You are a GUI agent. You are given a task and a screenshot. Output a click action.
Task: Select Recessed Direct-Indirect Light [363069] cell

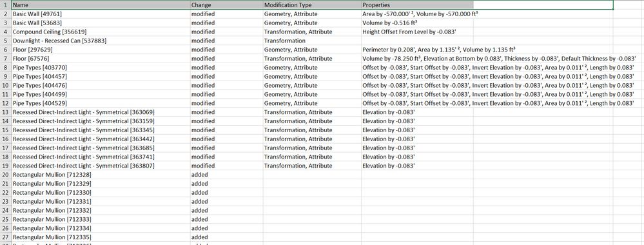point(101,112)
